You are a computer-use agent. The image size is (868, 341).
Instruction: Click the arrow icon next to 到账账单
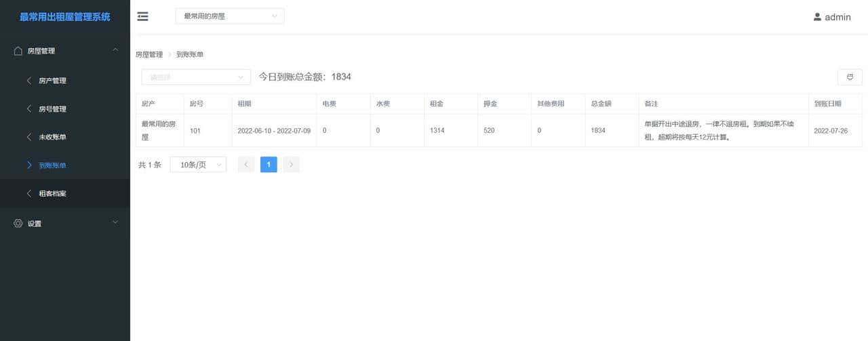[28, 165]
